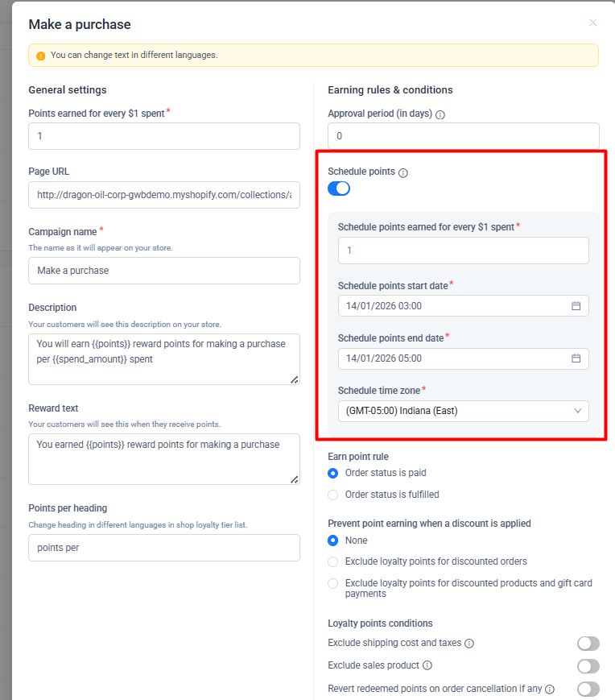Disable the Schedule points toggle
Viewport: 615px width, 700px height.
tap(339, 188)
